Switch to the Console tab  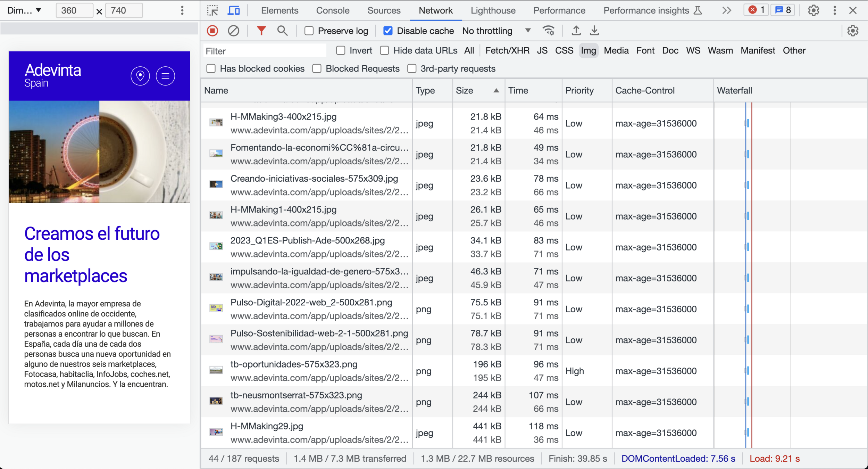click(332, 10)
